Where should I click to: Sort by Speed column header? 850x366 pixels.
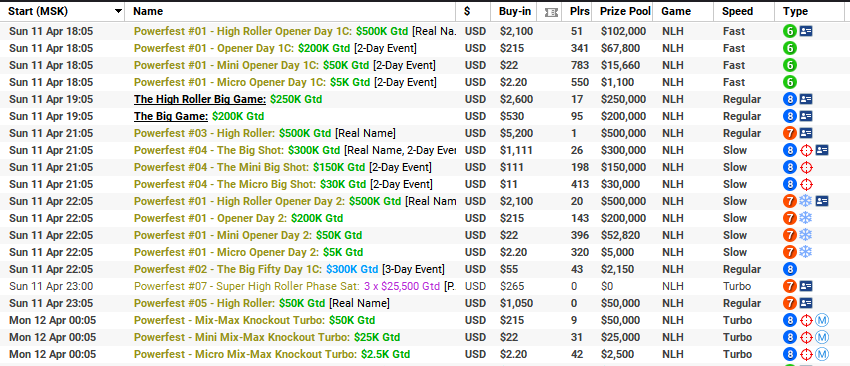737,11
